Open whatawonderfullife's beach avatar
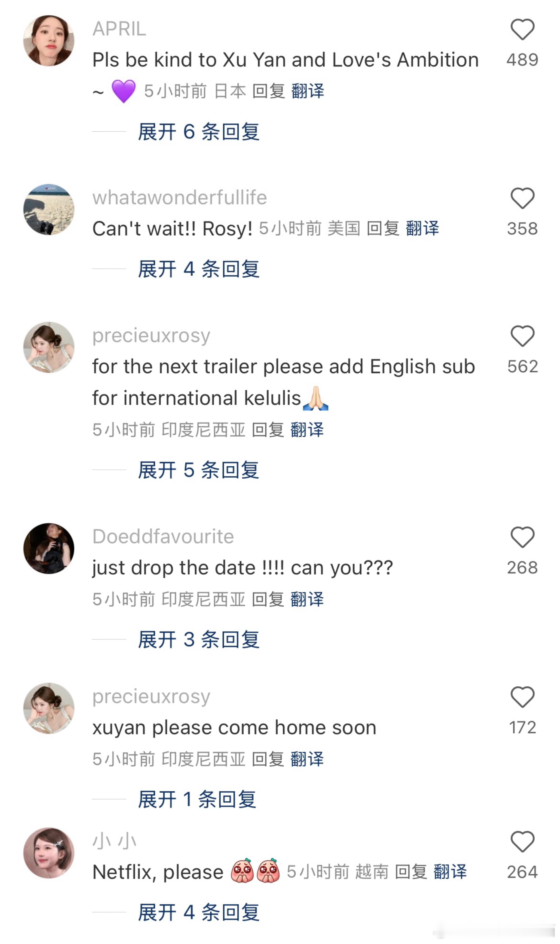560x944 pixels. pyautogui.click(x=49, y=210)
